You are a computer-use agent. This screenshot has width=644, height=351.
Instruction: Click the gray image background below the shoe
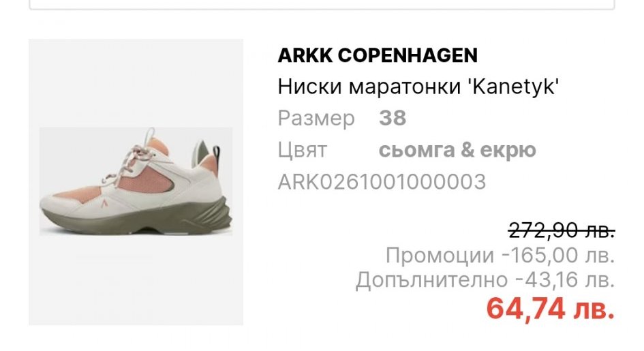tap(136, 279)
